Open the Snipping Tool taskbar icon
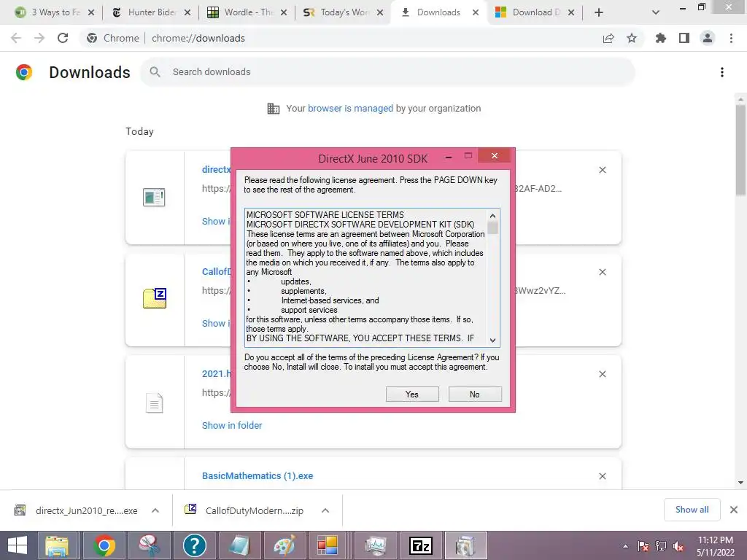 pyautogui.click(x=149, y=545)
